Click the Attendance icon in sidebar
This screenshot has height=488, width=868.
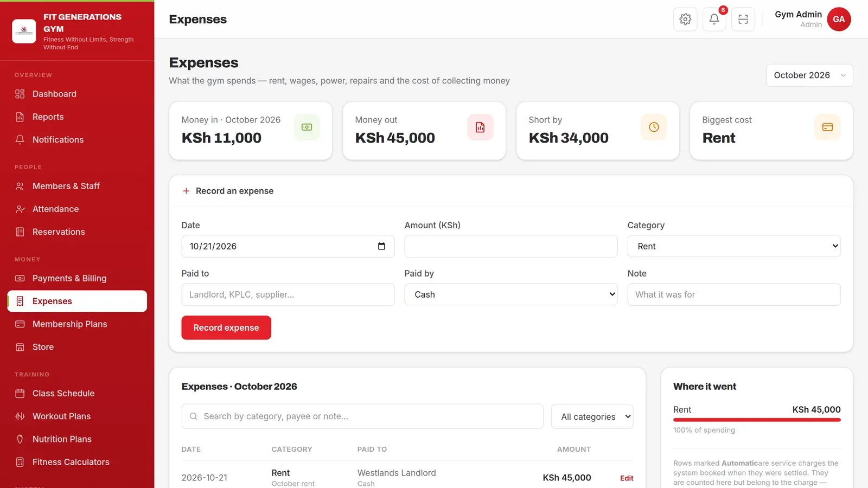(20, 209)
